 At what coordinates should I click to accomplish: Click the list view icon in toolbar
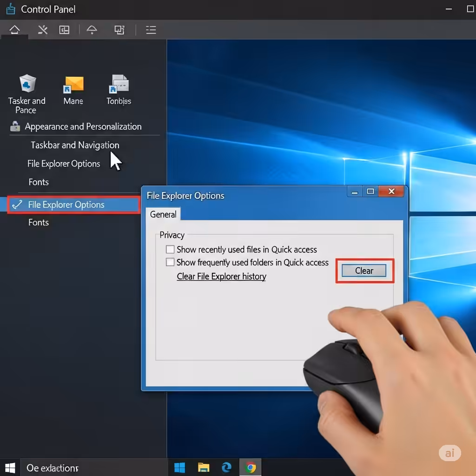coord(151,30)
